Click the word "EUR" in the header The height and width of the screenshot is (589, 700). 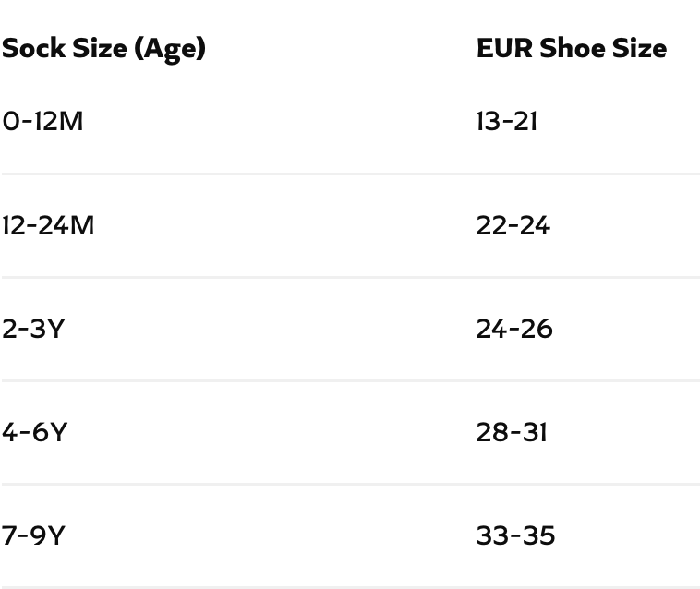504,48
